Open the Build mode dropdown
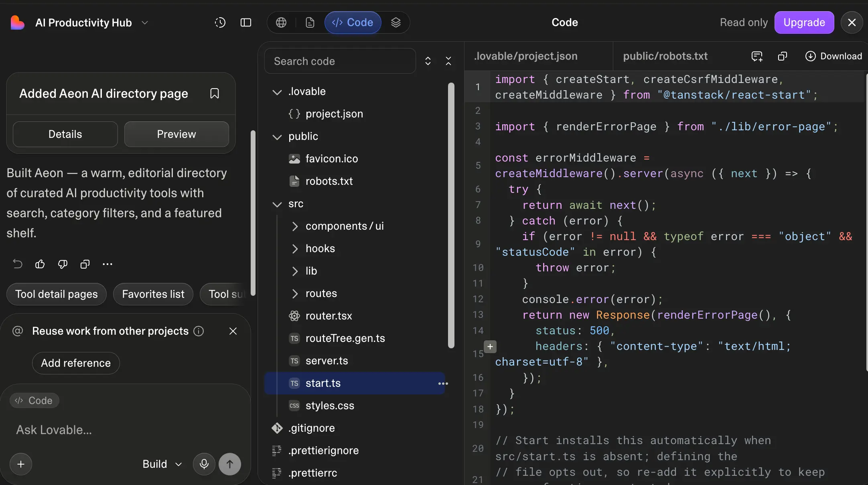This screenshot has width=868, height=485. (162, 464)
